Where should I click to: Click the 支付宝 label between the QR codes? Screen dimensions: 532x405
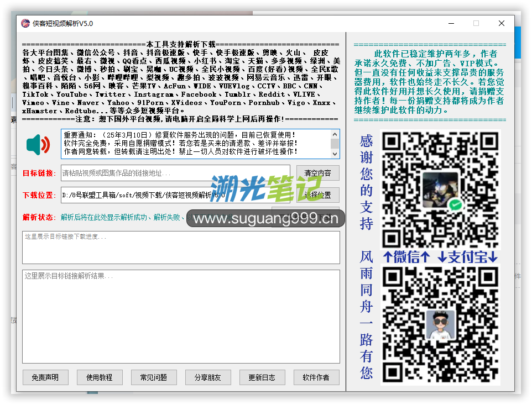point(468,257)
